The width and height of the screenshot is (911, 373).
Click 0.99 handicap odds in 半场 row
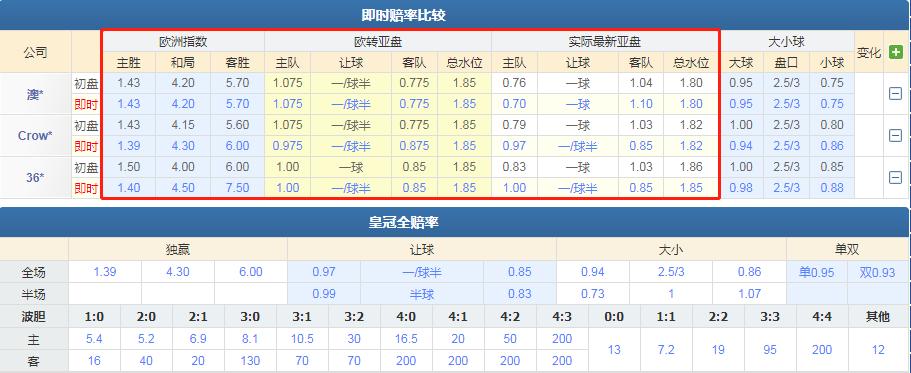click(324, 294)
